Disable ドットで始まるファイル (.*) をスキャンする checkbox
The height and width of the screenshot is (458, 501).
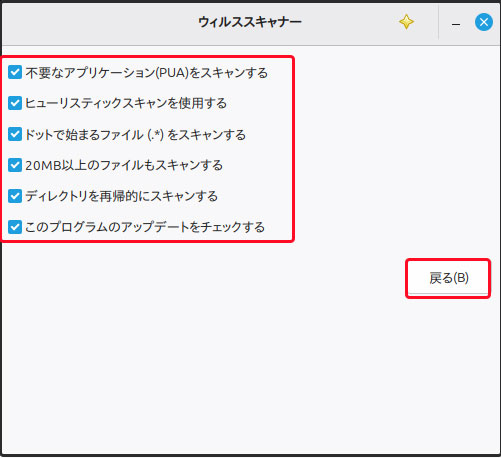pyautogui.click(x=15, y=134)
